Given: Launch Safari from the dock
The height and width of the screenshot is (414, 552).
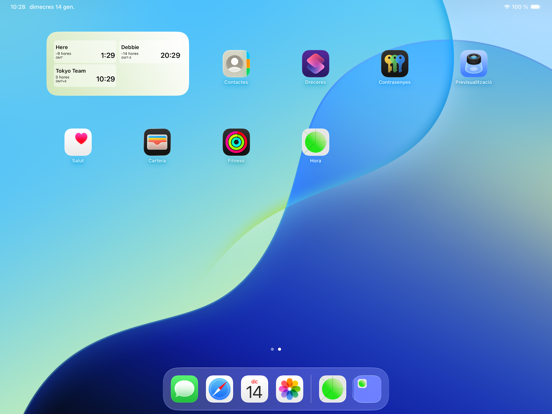Looking at the screenshot, I should [219, 389].
